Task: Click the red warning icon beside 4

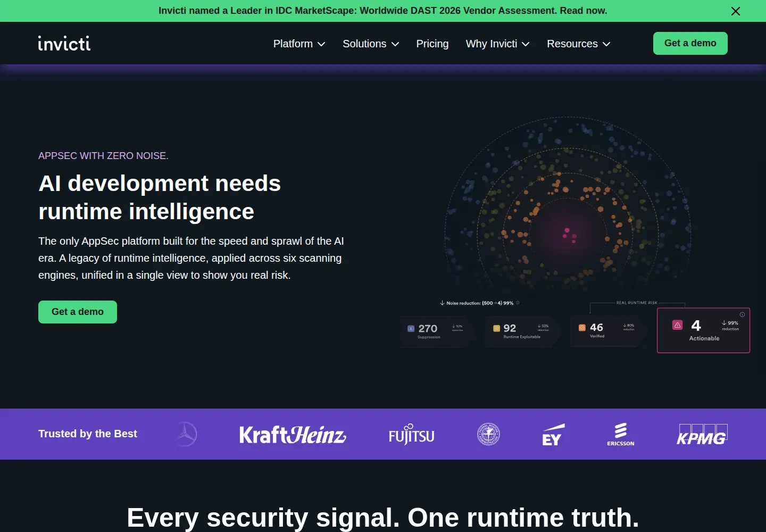Action: (x=677, y=325)
